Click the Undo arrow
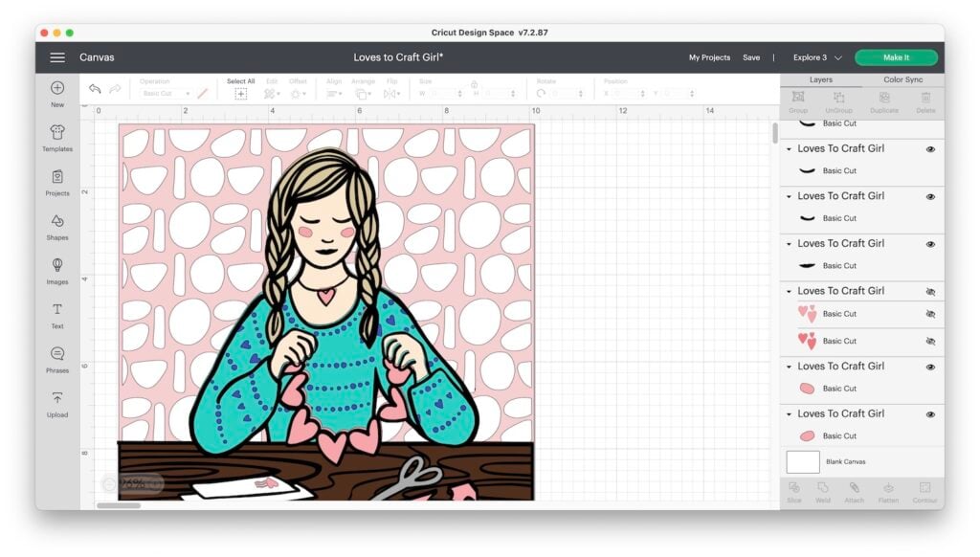 [95, 89]
